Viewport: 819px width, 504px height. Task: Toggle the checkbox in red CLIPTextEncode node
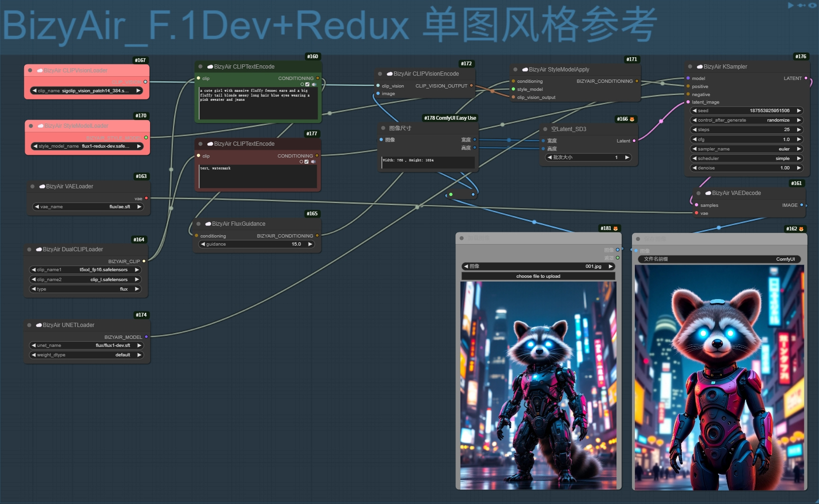click(306, 162)
